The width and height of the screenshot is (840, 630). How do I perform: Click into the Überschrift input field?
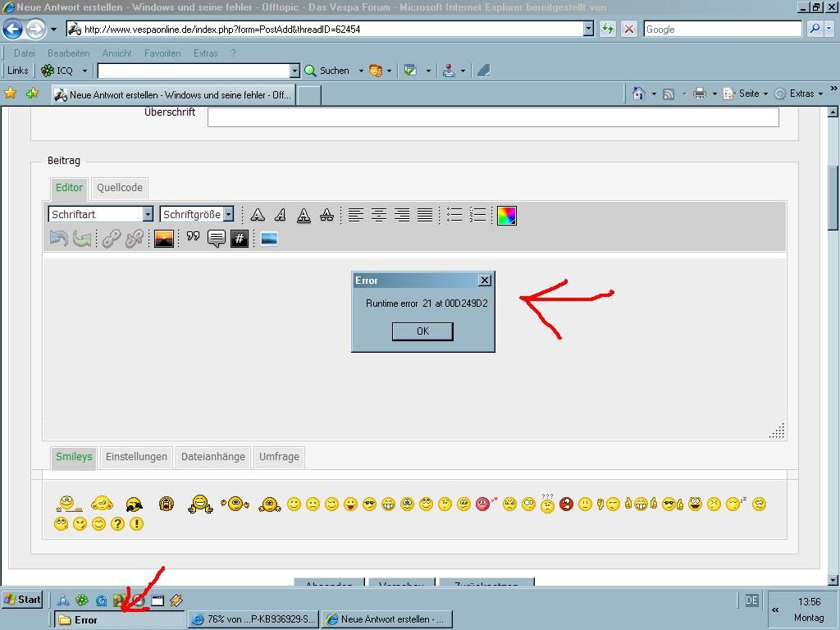[x=492, y=117]
